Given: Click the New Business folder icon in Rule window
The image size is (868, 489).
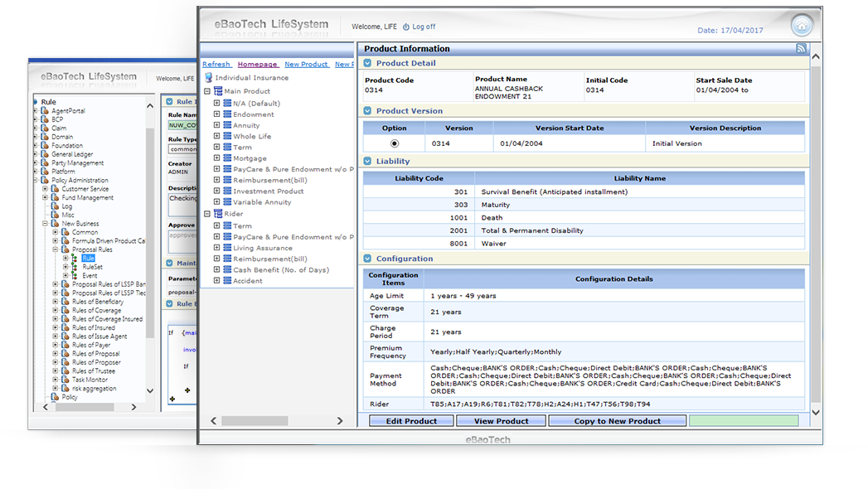Looking at the screenshot, I should tap(55, 224).
